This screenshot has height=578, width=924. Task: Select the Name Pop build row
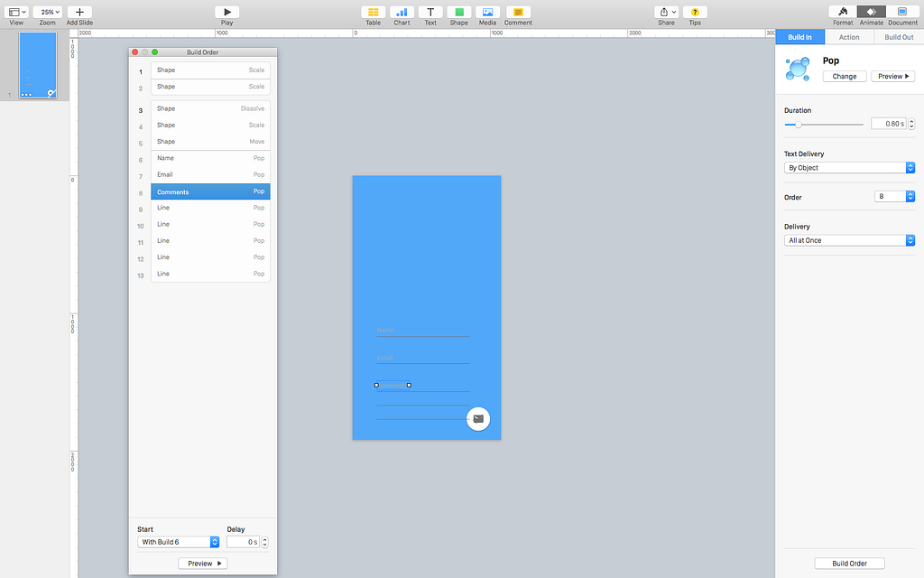(210, 158)
